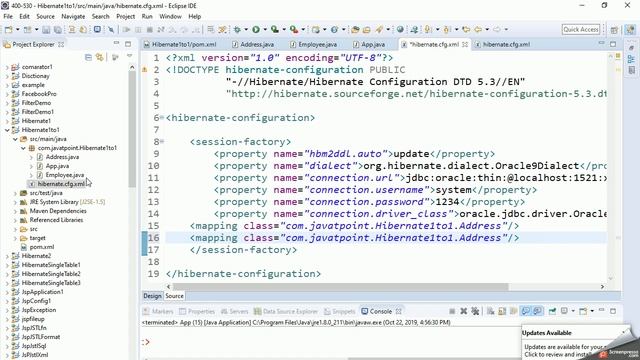Image resolution: width=640 pixels, height=360 pixels.
Task: Click the Coverage run icon
Action: [x=275, y=29]
